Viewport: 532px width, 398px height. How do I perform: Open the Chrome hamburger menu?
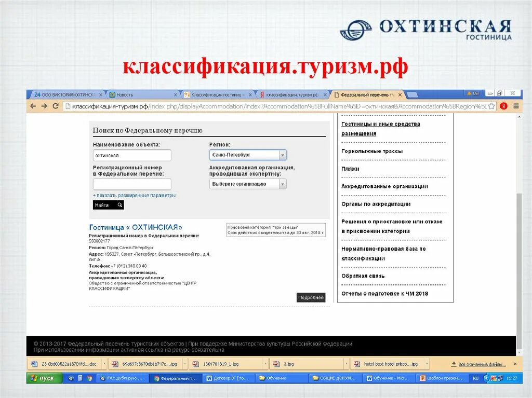pos(516,106)
